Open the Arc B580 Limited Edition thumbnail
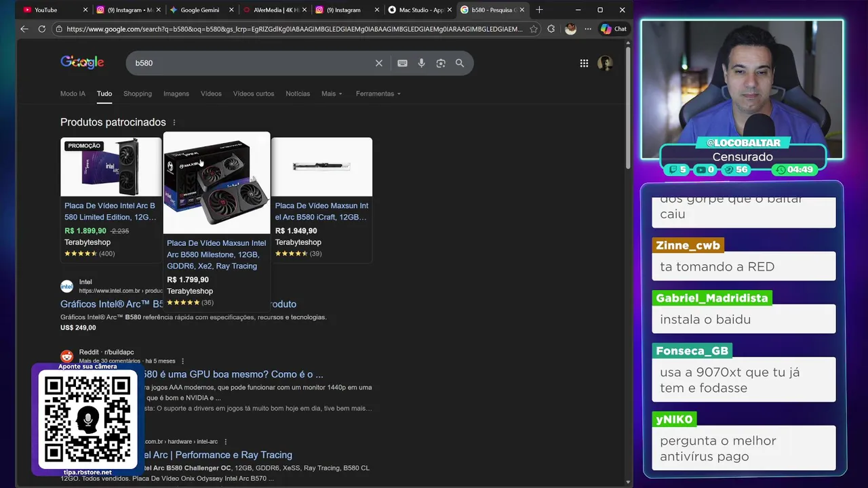Screen dimensions: 868x488 (x=111, y=167)
